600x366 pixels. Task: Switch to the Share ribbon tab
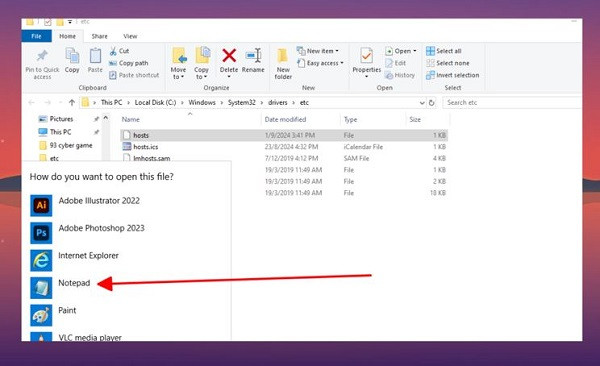click(x=99, y=36)
